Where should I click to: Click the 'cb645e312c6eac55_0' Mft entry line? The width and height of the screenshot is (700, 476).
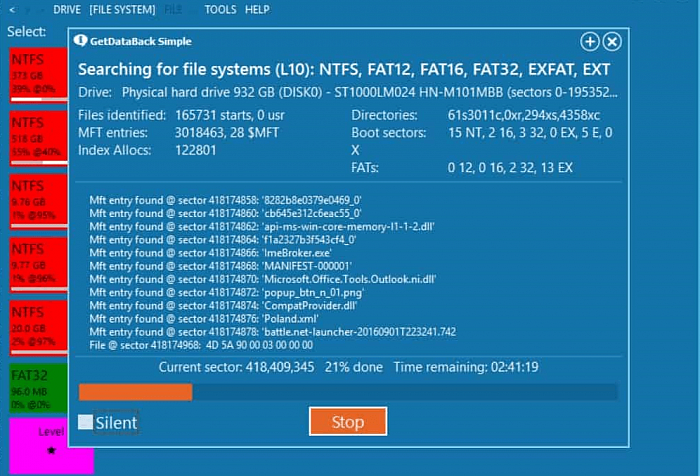(x=225, y=213)
